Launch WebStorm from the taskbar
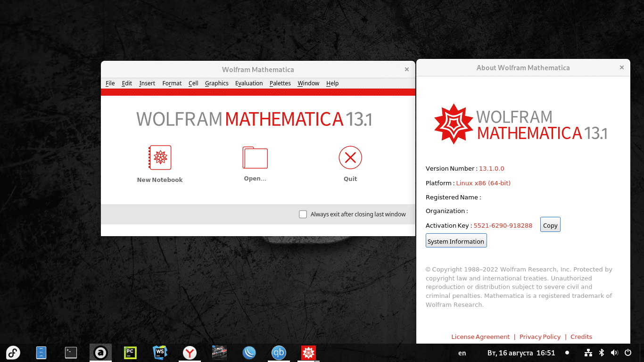 [160, 353]
